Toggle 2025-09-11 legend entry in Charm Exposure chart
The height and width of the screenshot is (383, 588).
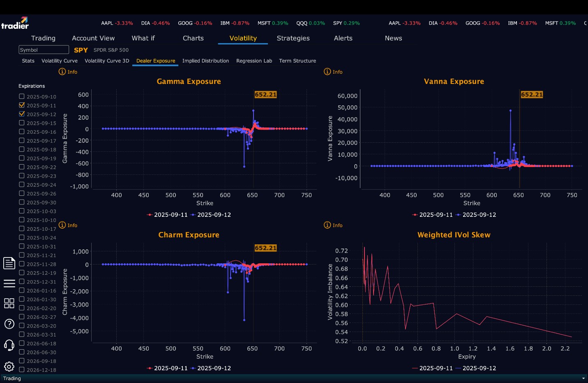click(x=167, y=368)
